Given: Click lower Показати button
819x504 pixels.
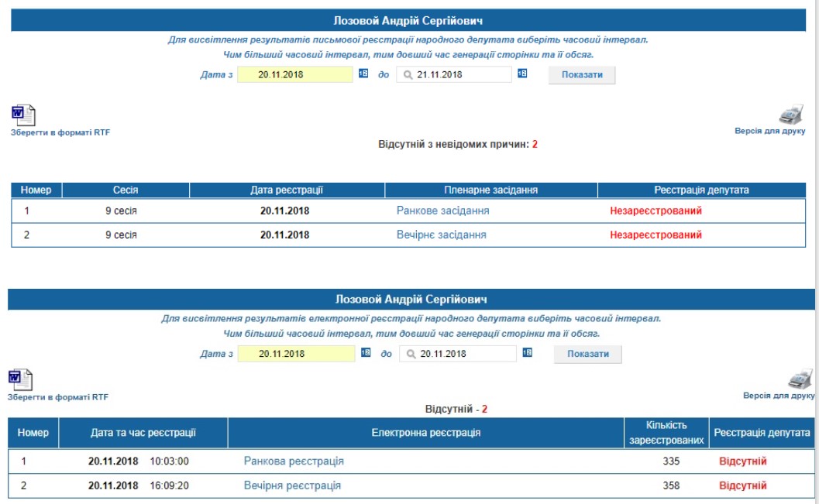Looking at the screenshot, I should (x=587, y=354).
